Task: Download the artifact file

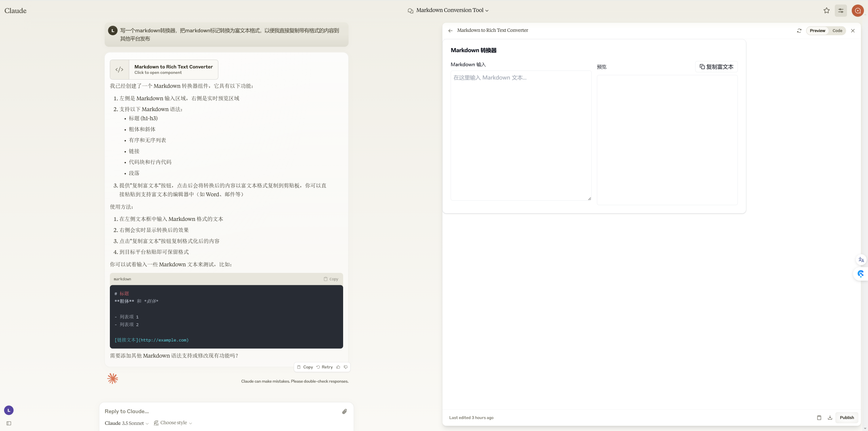Action: [830, 417]
